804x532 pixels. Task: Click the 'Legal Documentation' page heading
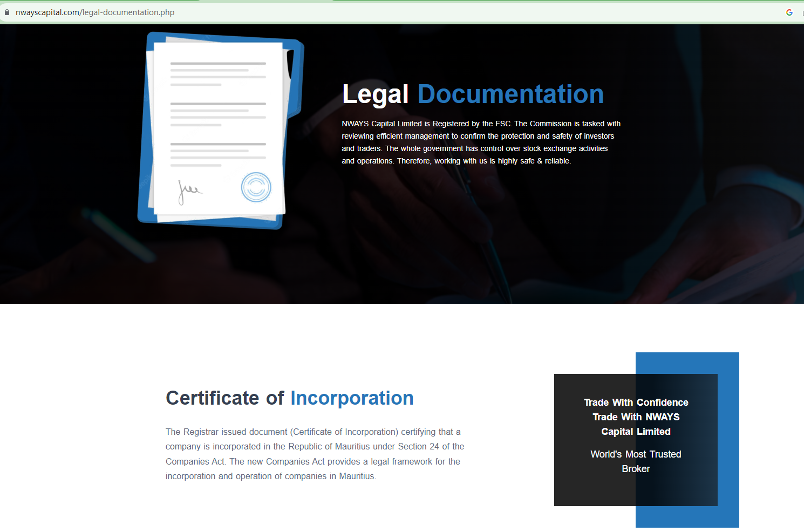click(473, 94)
